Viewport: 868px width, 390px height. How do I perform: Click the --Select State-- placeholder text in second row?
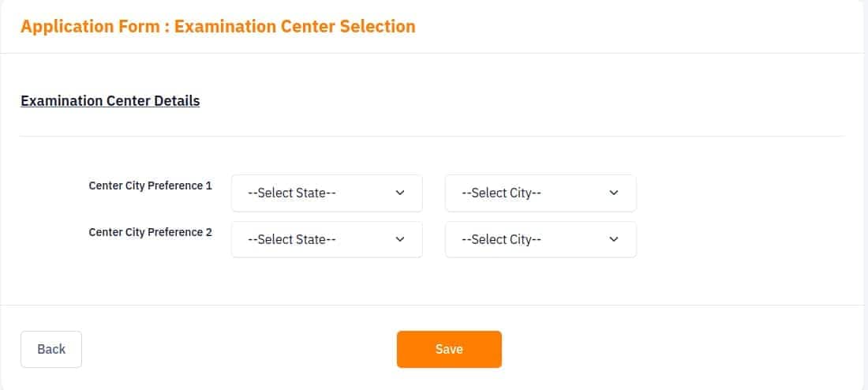[x=292, y=239]
